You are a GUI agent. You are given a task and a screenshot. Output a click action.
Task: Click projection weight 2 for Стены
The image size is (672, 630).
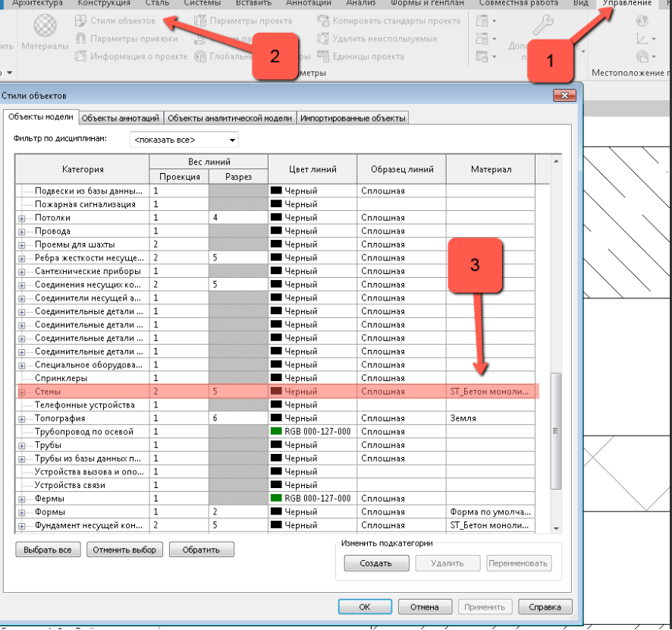179,392
